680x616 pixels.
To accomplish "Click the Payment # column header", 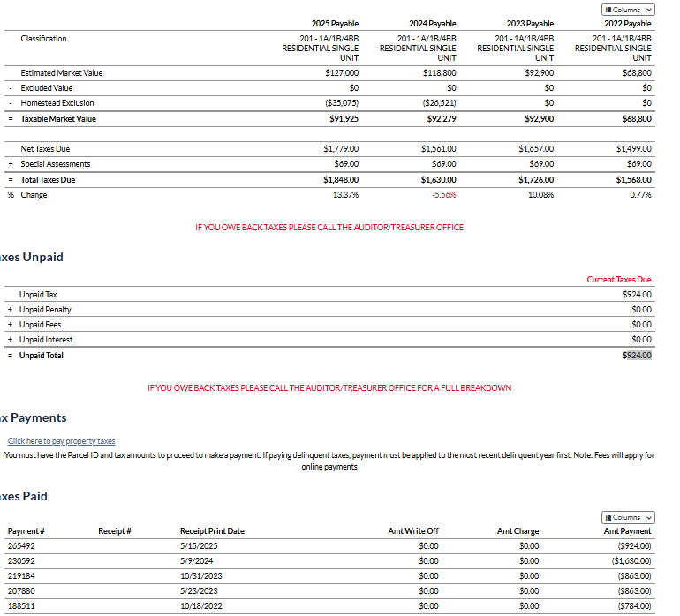I will click(26, 531).
